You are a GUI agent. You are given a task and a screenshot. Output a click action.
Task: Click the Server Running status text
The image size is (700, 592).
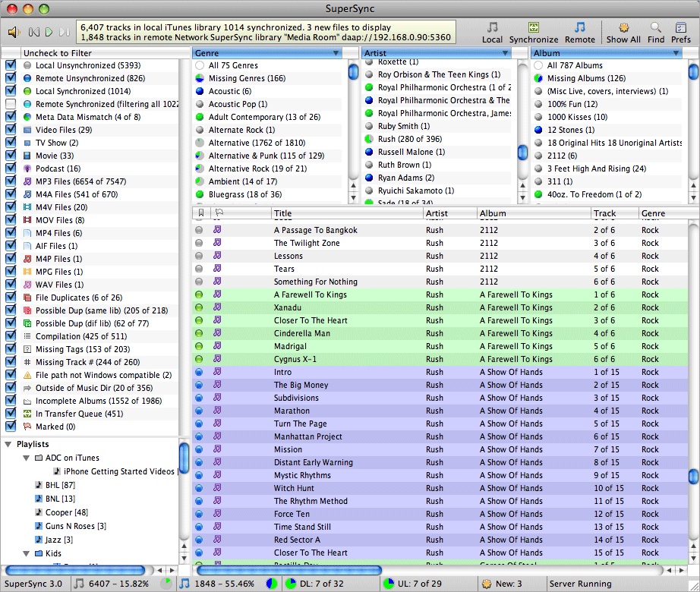click(x=580, y=584)
